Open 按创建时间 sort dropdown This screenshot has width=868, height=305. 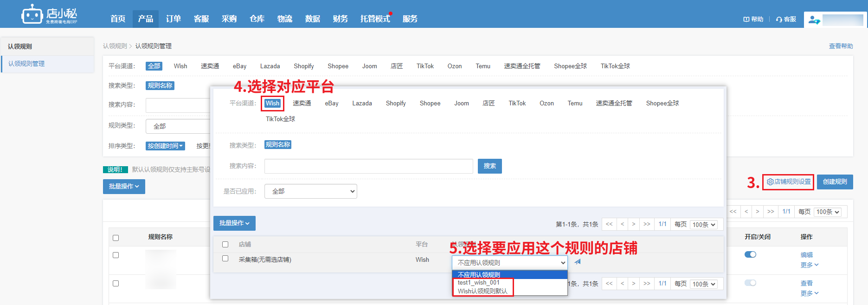166,146
